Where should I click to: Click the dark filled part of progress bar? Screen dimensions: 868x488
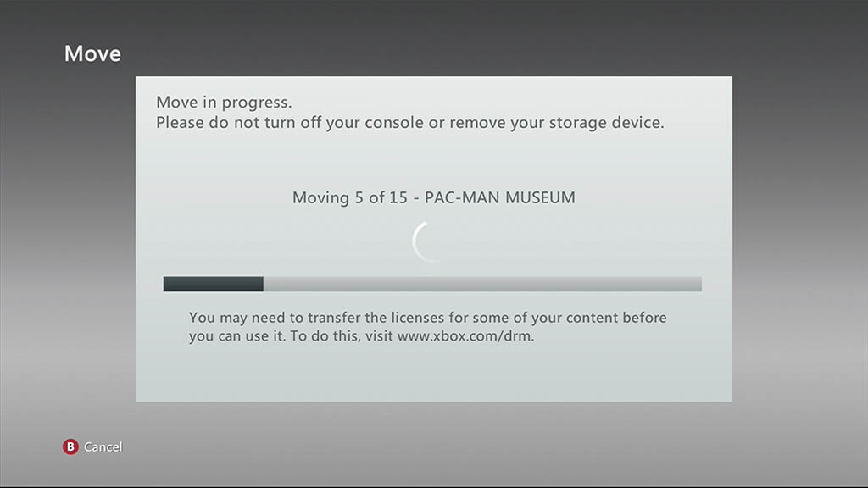[213, 284]
